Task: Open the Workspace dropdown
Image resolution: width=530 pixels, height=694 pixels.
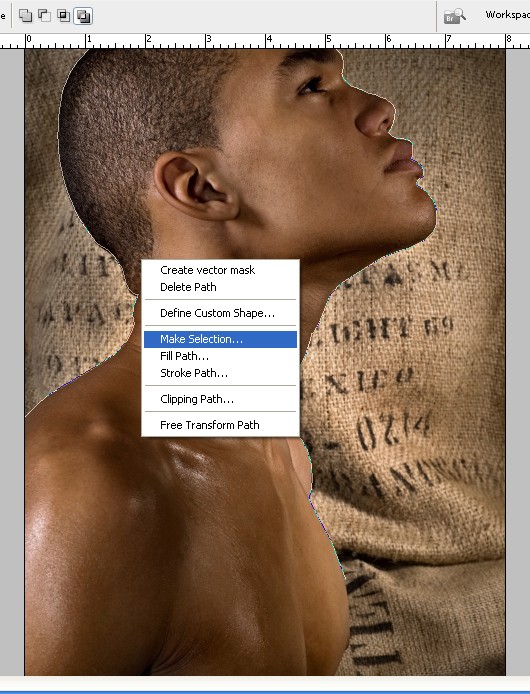Action: [507, 15]
